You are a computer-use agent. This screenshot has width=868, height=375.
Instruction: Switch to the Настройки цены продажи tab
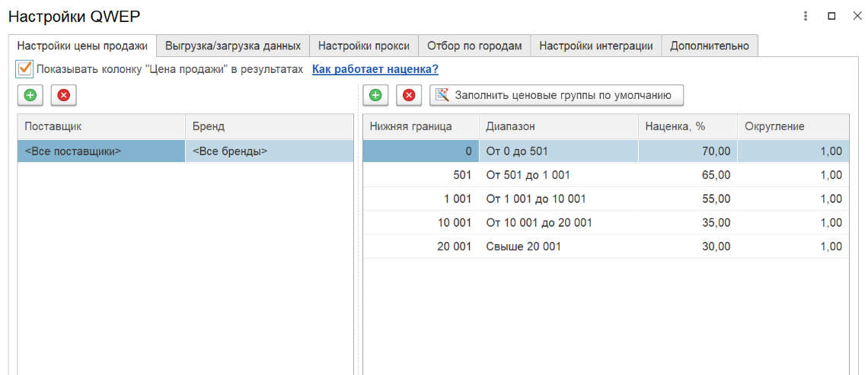pos(82,46)
